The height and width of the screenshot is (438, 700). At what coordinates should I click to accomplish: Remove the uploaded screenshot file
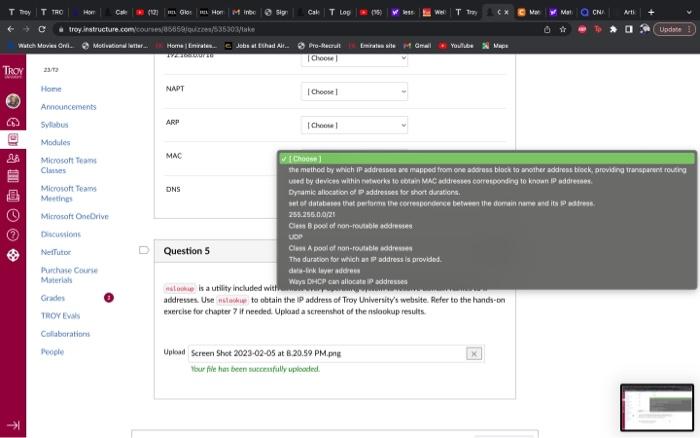point(474,354)
